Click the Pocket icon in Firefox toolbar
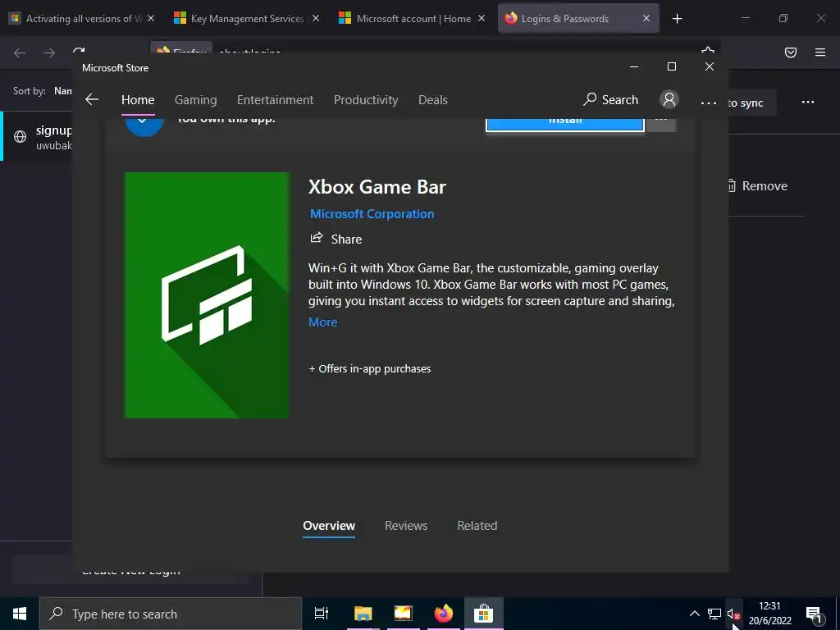 pos(790,52)
